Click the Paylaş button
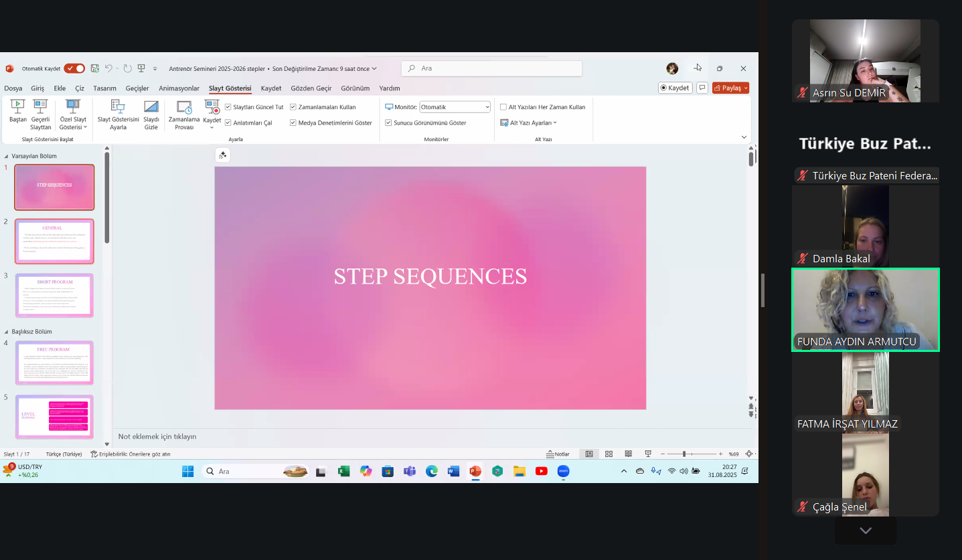This screenshot has width=962, height=560. click(730, 88)
